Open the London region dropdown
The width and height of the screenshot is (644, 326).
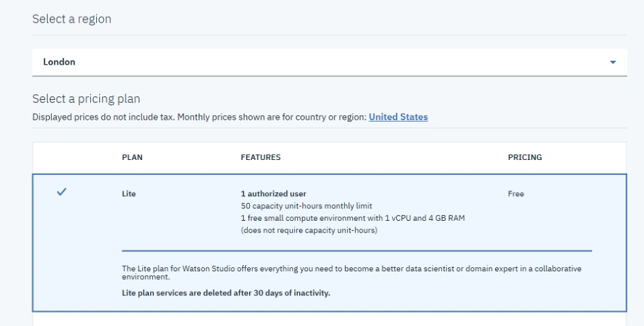pos(329,62)
